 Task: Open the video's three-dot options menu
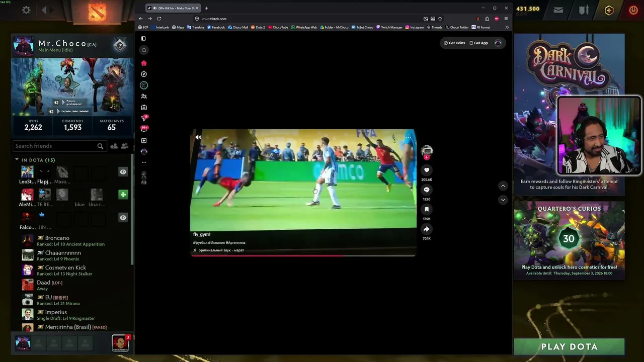(x=409, y=137)
